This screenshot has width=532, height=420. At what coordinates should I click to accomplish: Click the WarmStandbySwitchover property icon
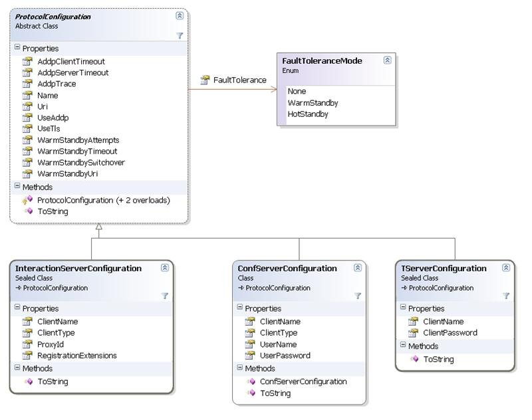coord(27,162)
